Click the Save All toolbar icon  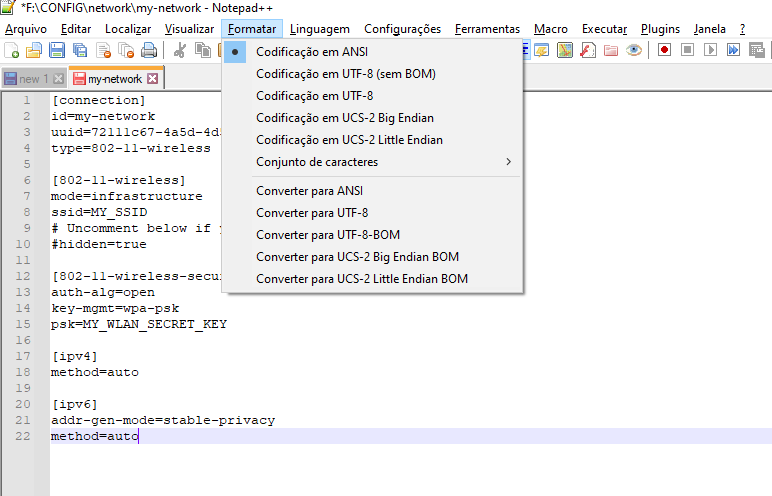pos(79,50)
